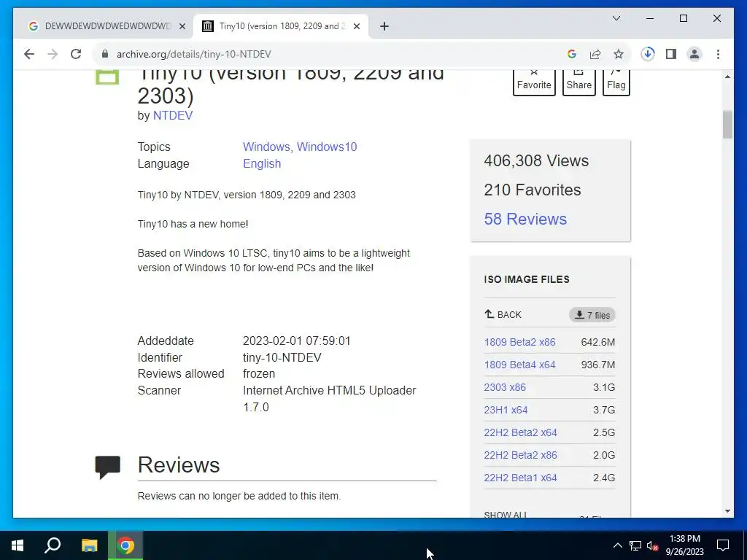Select the Tiny10 archive tab
Viewport: 747px width, 560px height.
pyautogui.click(x=281, y=26)
